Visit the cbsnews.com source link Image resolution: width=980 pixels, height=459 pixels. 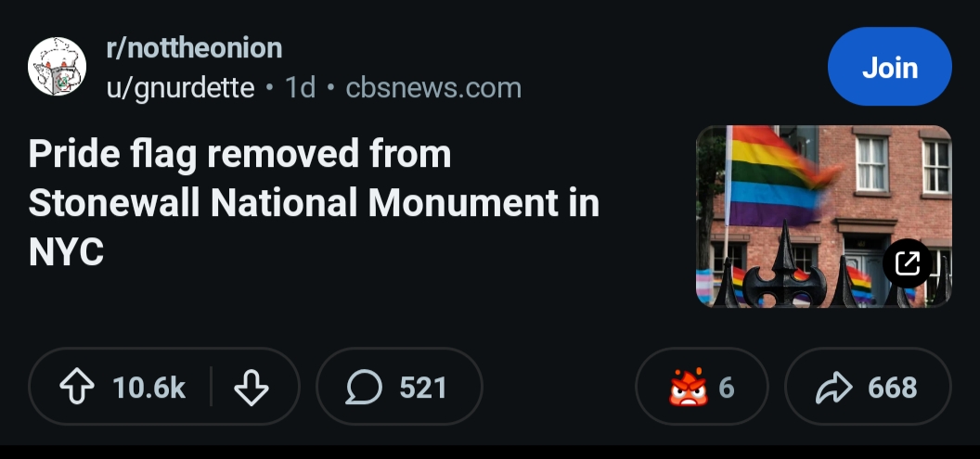433,88
